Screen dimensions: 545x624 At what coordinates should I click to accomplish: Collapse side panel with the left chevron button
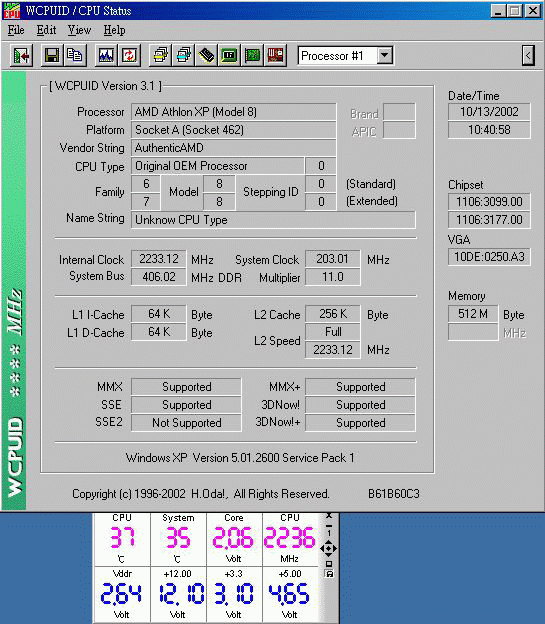click(x=528, y=55)
